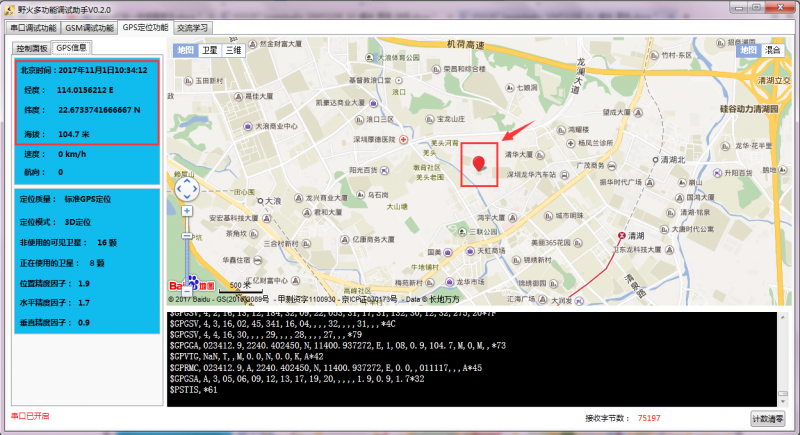Click the Baidu map logo
Viewport: 800px width, 435px height.
pos(192,284)
